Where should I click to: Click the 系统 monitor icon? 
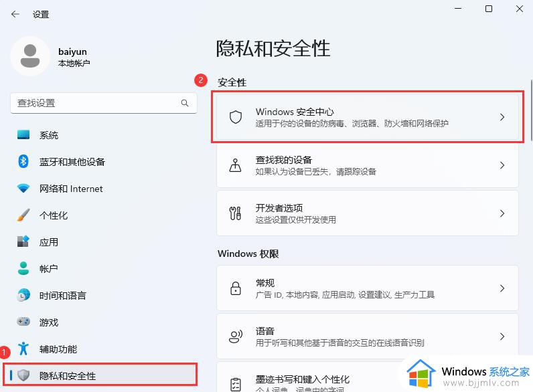point(23,135)
